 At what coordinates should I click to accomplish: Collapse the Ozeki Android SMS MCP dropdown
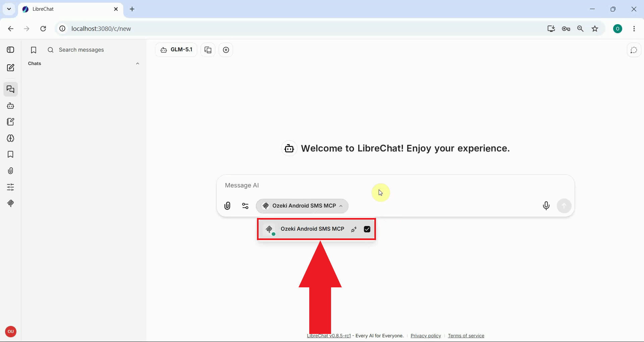tap(302, 206)
